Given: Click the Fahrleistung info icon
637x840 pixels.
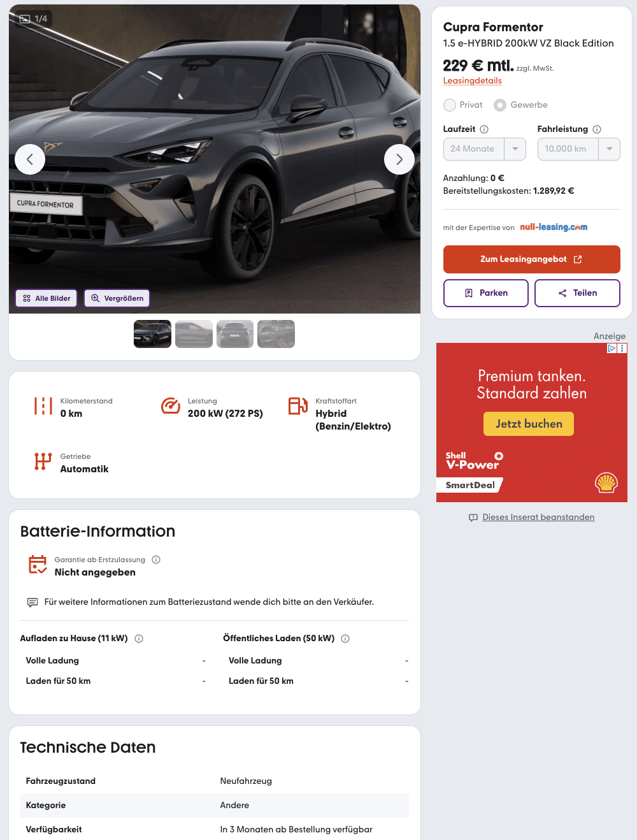Looking at the screenshot, I should point(597,129).
